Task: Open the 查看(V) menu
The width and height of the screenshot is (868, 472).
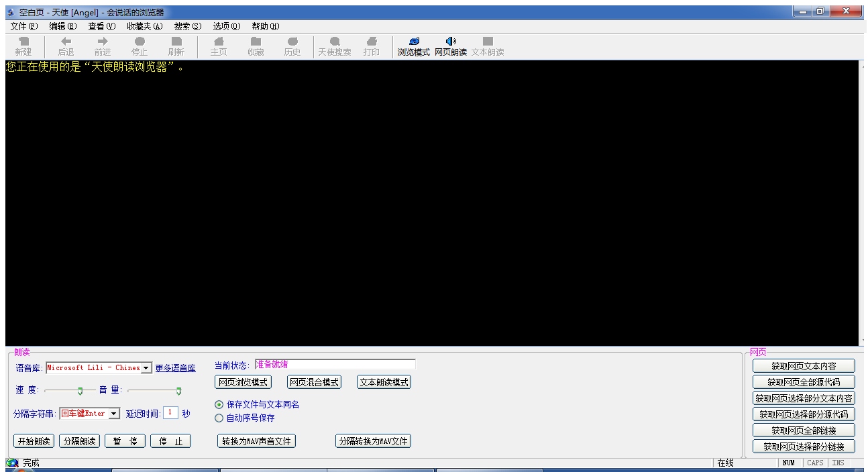Action: (x=102, y=26)
